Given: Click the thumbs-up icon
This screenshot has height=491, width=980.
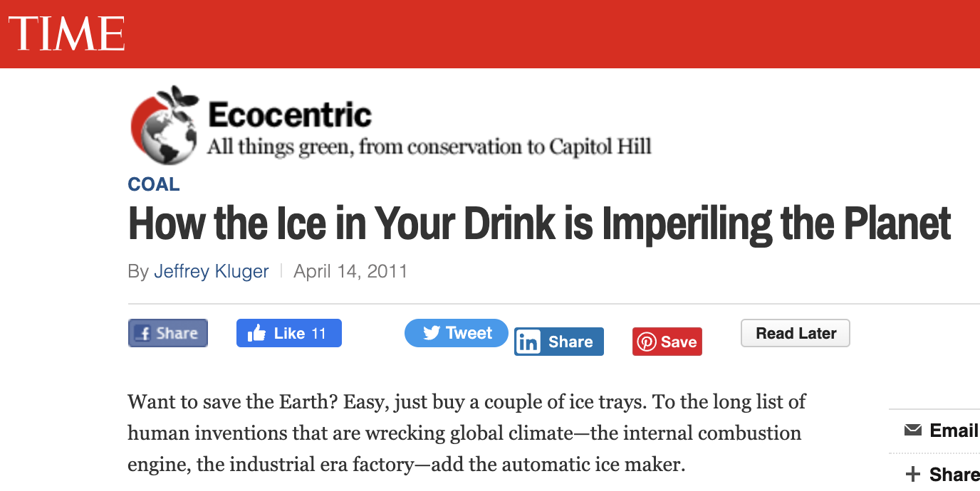Looking at the screenshot, I should click(x=256, y=333).
